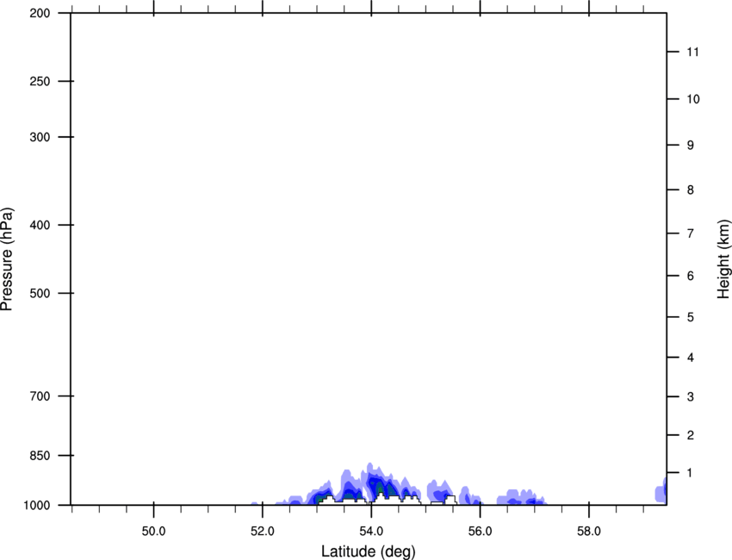
Task: Click the 'Height (km)' axis title
Action: [723, 259]
